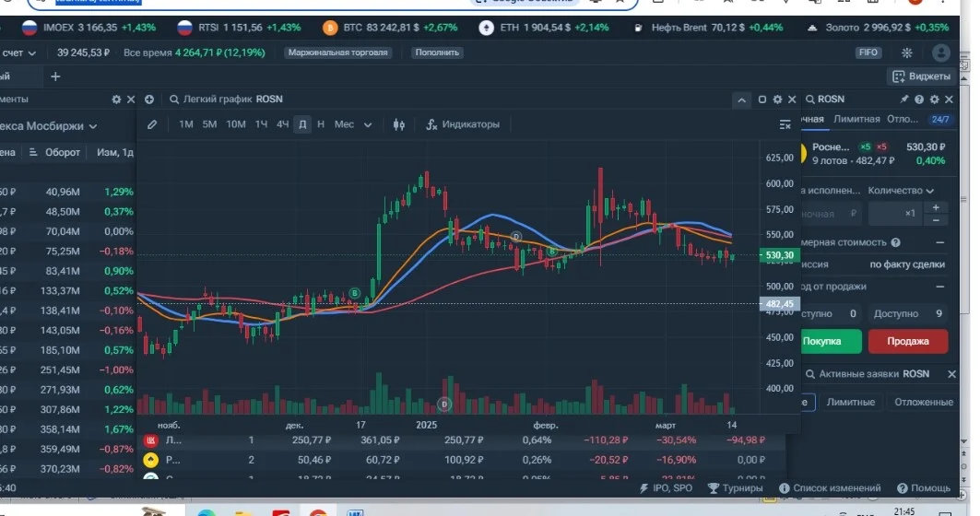Open the user profile avatar
Viewport: 980px width, 516px height.
tap(940, 53)
